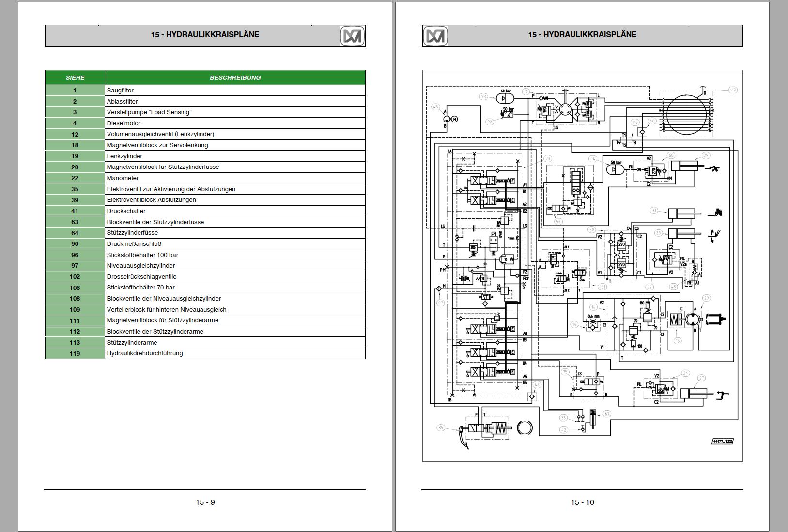The width and height of the screenshot is (788, 532).
Task: Click the circled callout 161 in the diagram center
Action: 602,287
